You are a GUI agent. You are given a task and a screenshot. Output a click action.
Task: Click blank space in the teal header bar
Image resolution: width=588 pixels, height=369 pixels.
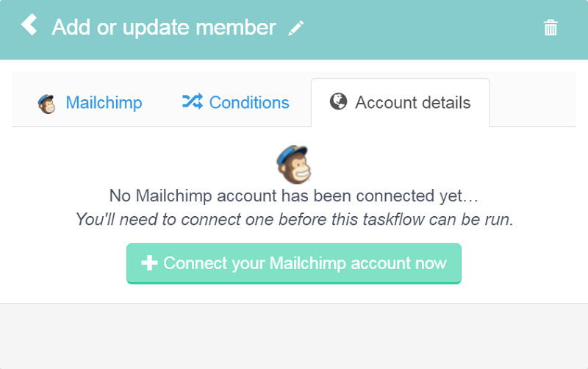pos(420,29)
